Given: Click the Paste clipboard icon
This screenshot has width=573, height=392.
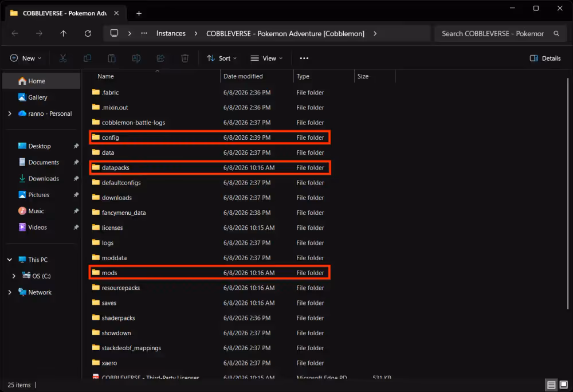Looking at the screenshot, I should click(x=112, y=58).
